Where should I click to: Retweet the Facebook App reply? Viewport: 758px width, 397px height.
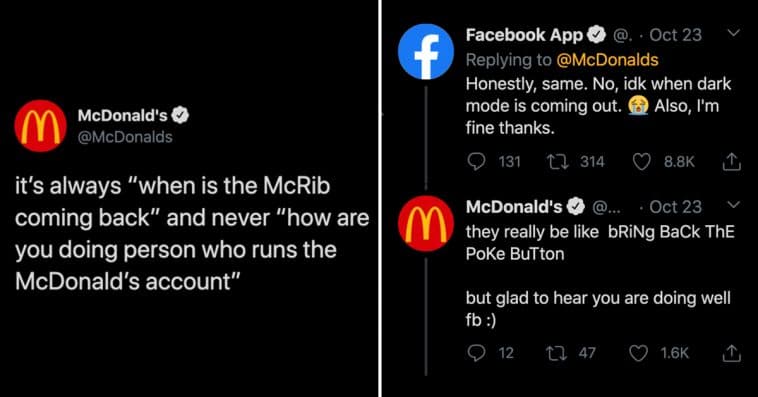click(x=557, y=162)
